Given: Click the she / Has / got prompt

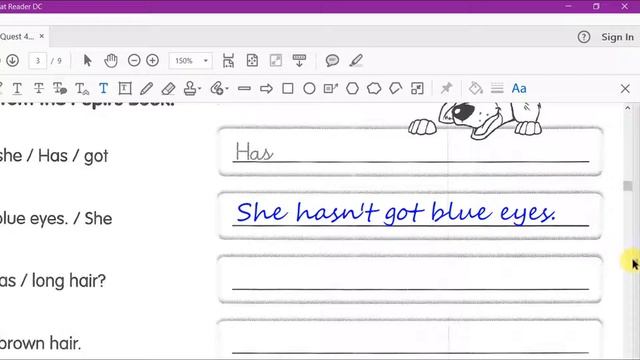Looking at the screenshot, I should pos(54,156).
